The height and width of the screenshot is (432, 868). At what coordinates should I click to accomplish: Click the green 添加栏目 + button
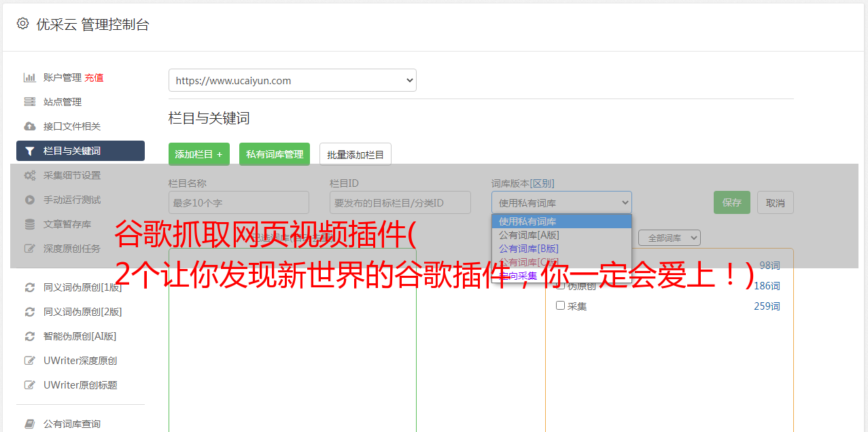pyautogui.click(x=199, y=154)
